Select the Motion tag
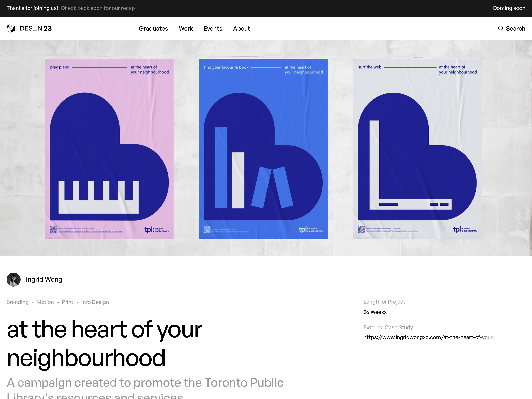Screen dimensions: 532x399 tap(45, 302)
